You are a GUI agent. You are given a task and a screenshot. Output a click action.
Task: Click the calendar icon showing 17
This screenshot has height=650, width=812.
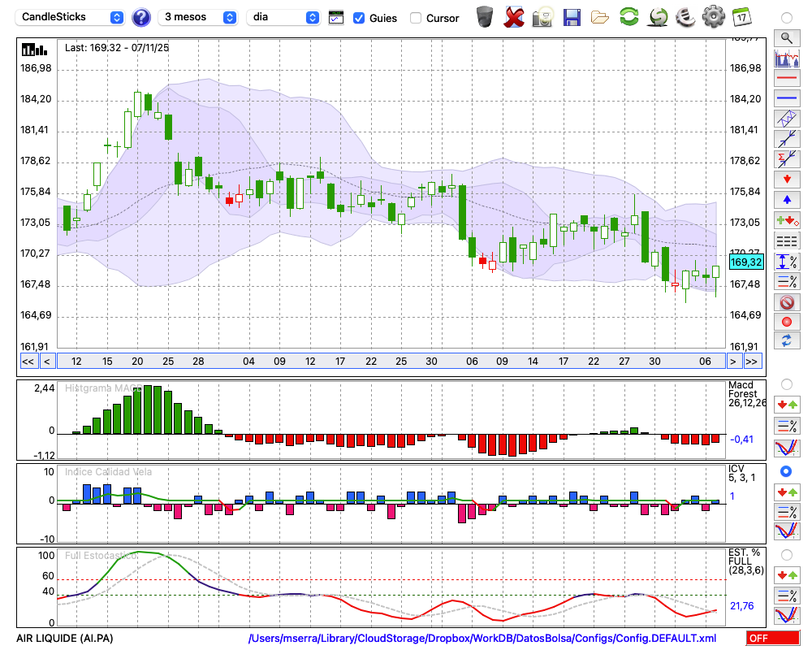pyautogui.click(x=741, y=17)
